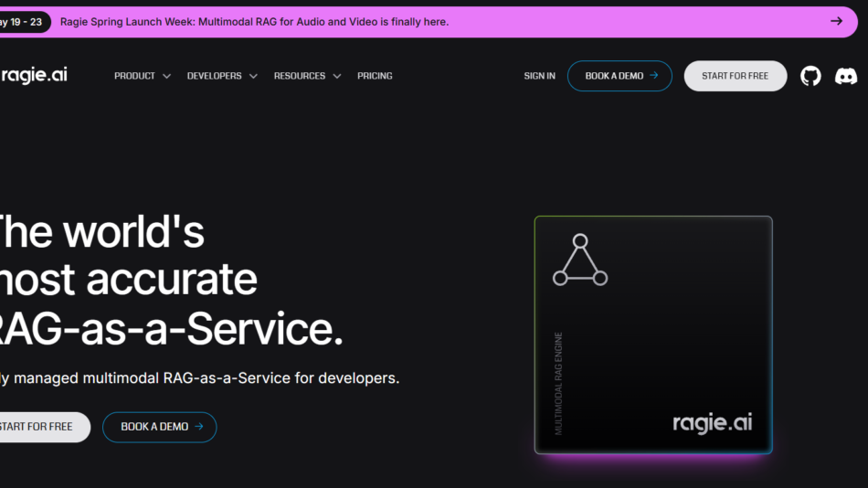
Task: Expand the Resources dropdown menu
Action: tap(307, 76)
